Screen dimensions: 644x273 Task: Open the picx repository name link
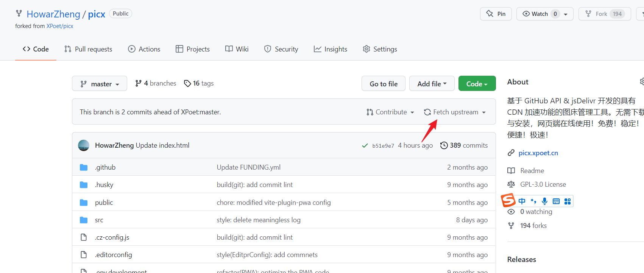97,14
